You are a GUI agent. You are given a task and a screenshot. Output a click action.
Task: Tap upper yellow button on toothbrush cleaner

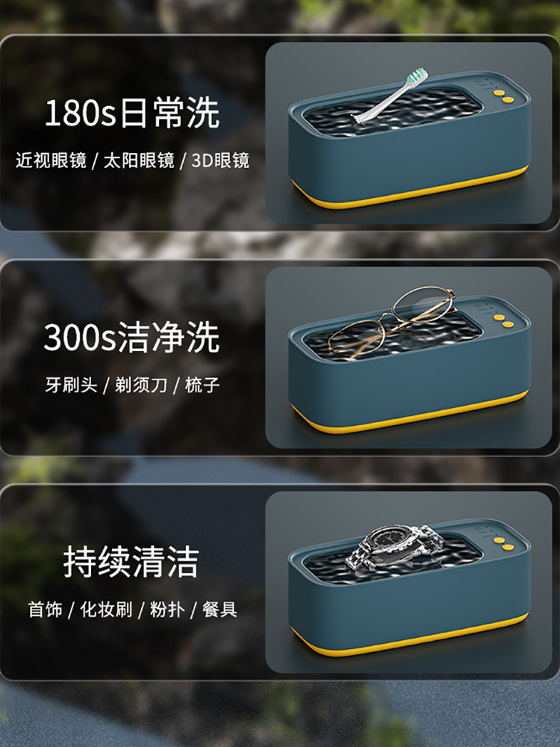point(499,93)
